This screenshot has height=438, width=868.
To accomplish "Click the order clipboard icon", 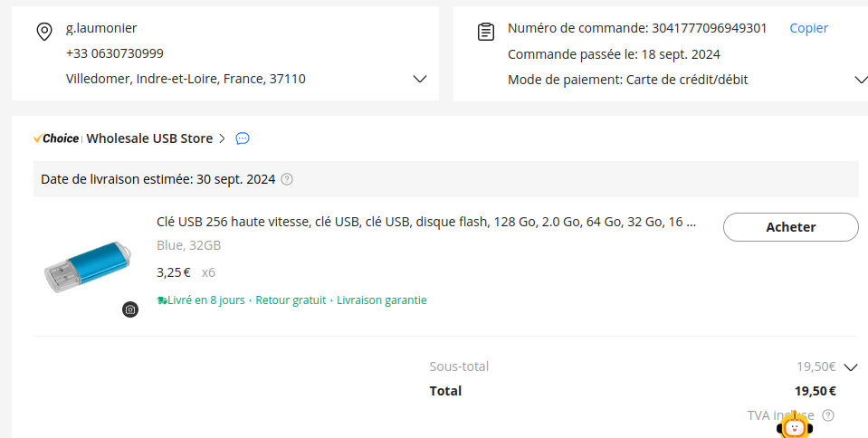I will pyautogui.click(x=486, y=32).
